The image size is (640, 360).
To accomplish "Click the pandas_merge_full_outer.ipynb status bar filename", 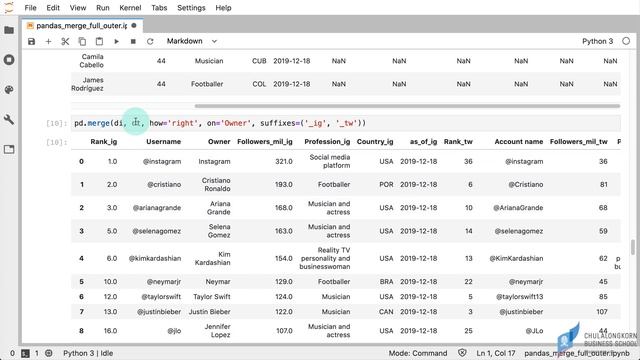I will coord(577,353).
